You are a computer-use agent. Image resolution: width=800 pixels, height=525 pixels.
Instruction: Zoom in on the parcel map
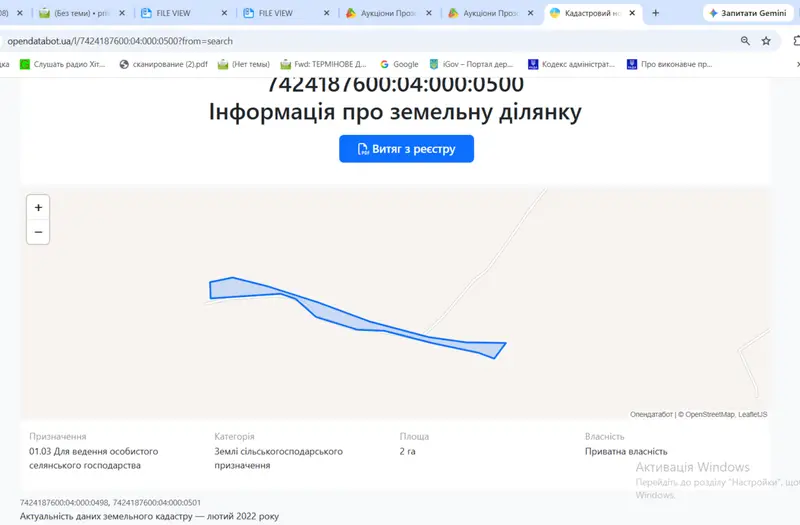coord(38,208)
